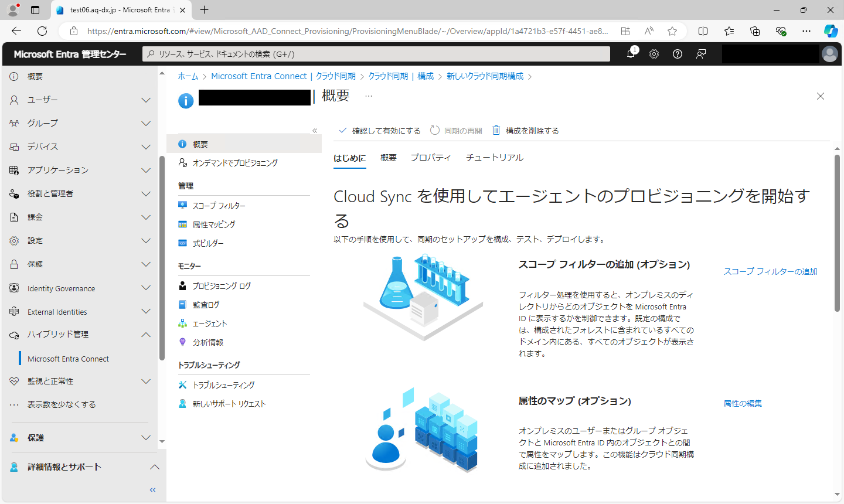Switch to the チュートリアル tab
844x504 pixels.
click(495, 158)
